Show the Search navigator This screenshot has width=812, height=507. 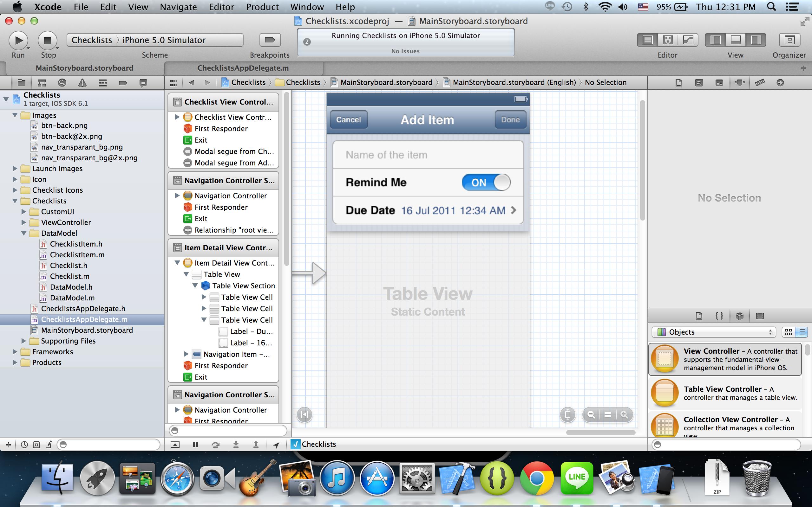click(62, 83)
